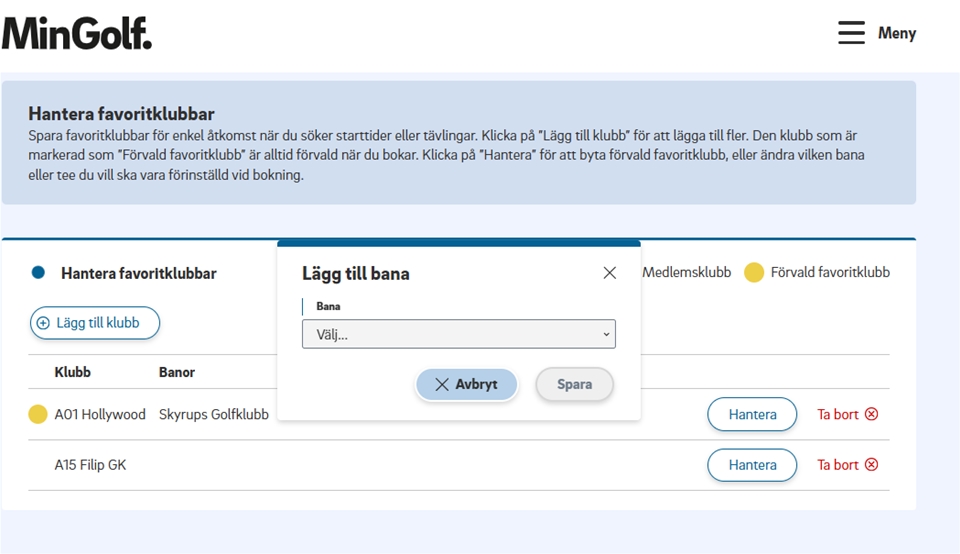Open the hamburger menu icon
960x554 pixels.
(851, 33)
